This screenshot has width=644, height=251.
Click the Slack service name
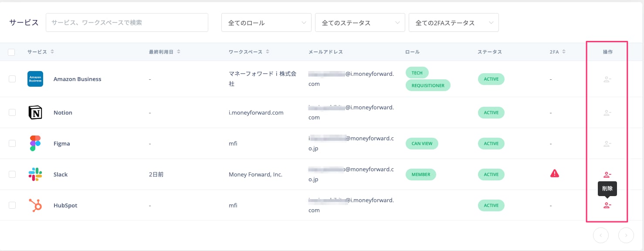[x=61, y=175]
